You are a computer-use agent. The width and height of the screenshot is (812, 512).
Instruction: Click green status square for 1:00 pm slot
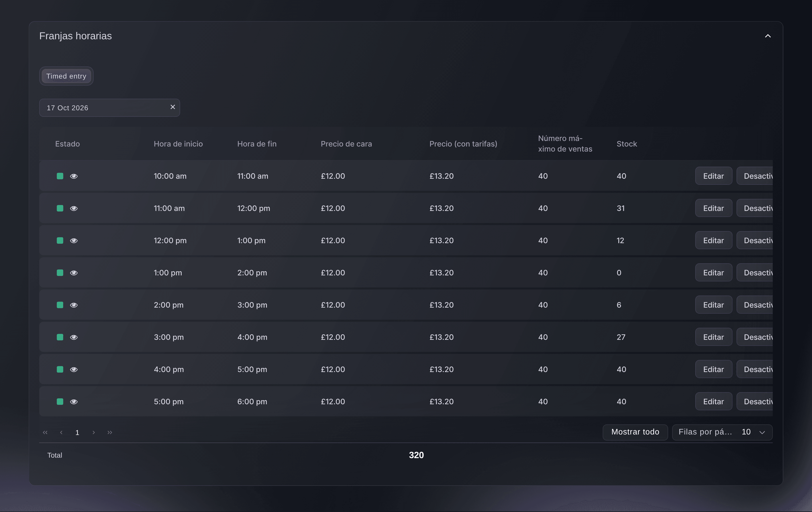pos(60,273)
